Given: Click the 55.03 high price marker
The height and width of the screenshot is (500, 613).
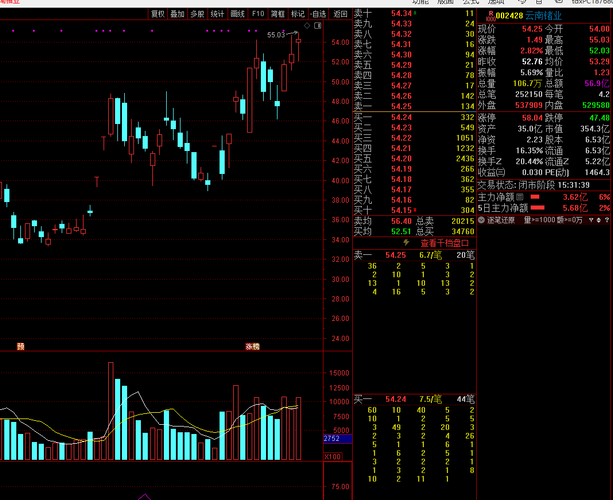Looking at the screenshot, I should [x=276, y=35].
